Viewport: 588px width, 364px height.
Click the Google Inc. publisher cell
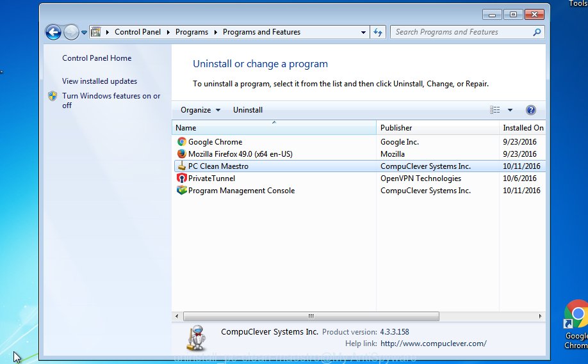[400, 142]
